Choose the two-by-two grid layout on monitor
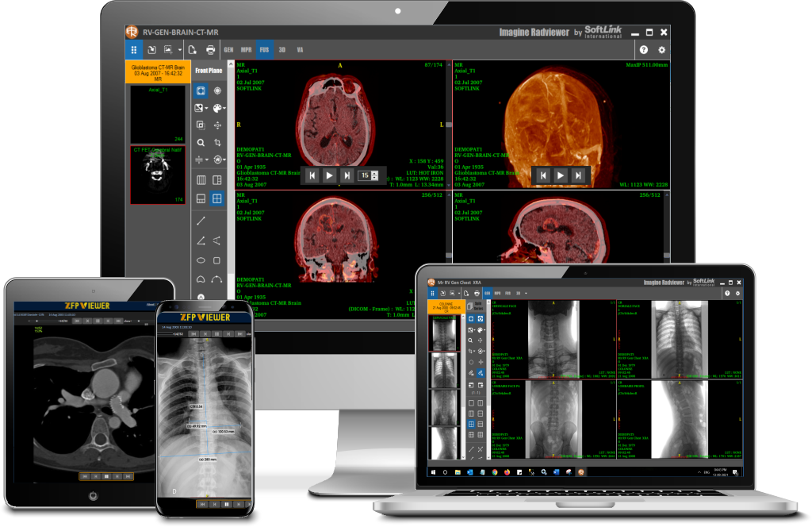This screenshot has width=812, height=527. click(x=217, y=198)
